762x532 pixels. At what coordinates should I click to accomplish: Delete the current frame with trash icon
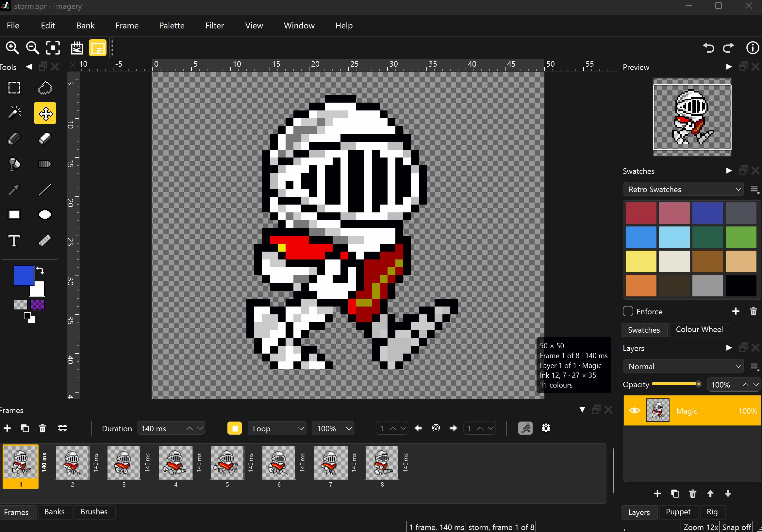[x=42, y=428]
